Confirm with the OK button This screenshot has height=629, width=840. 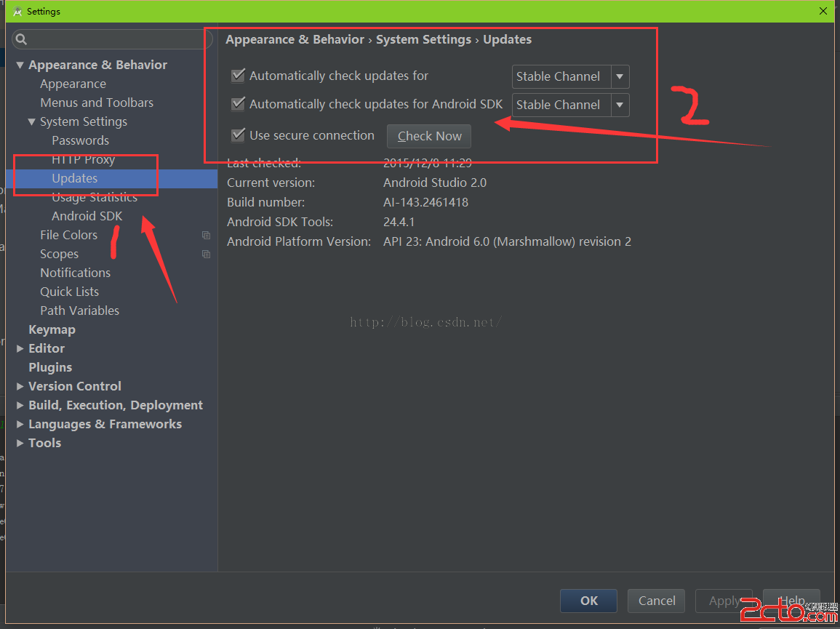589,601
